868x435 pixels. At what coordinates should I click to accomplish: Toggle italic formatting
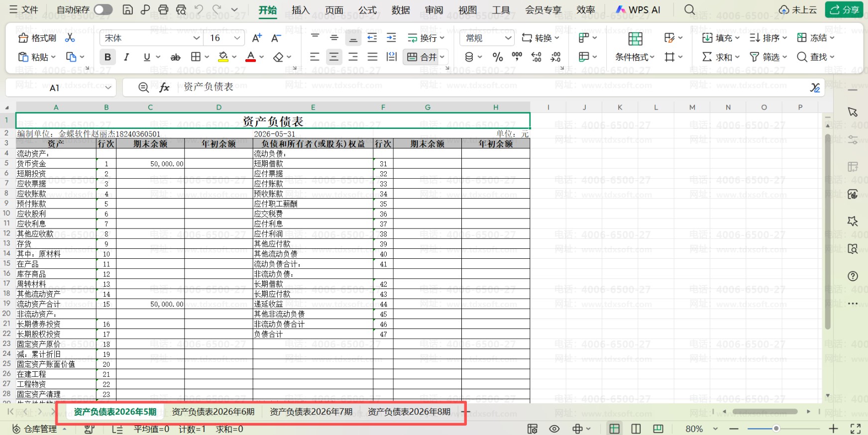(x=126, y=57)
